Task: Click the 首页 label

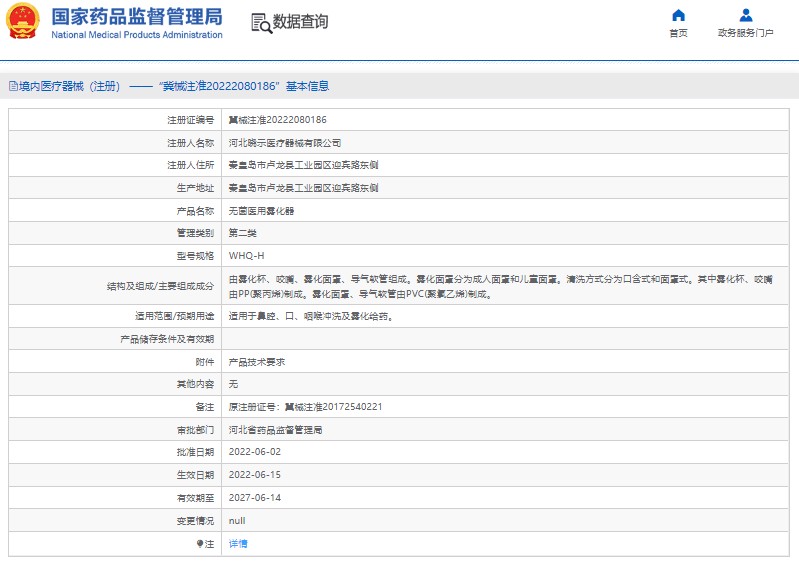Action: (678, 33)
